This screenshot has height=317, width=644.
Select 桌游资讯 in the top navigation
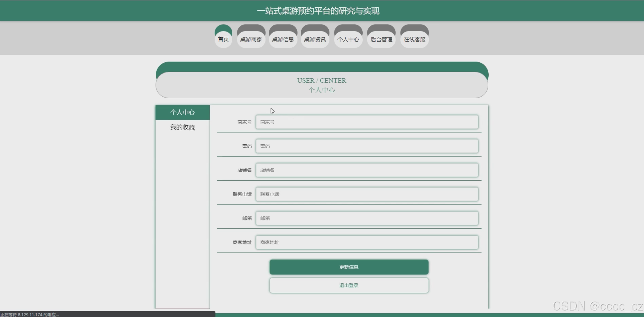point(315,39)
